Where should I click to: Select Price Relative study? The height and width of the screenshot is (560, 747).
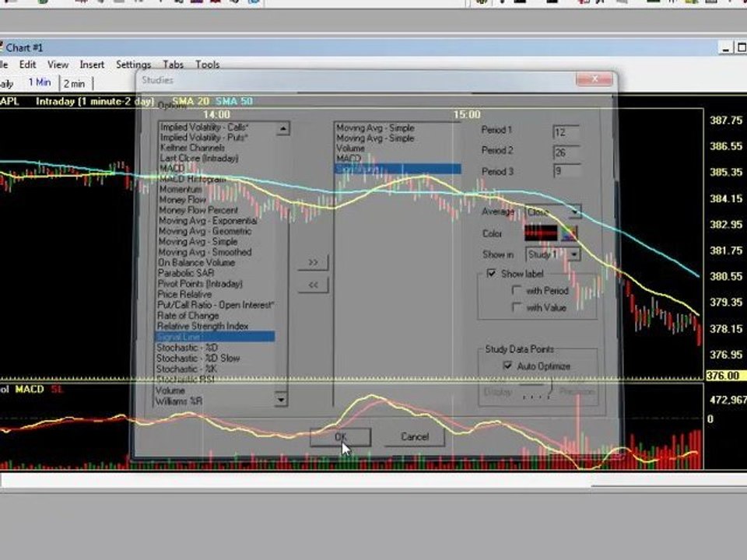184,294
